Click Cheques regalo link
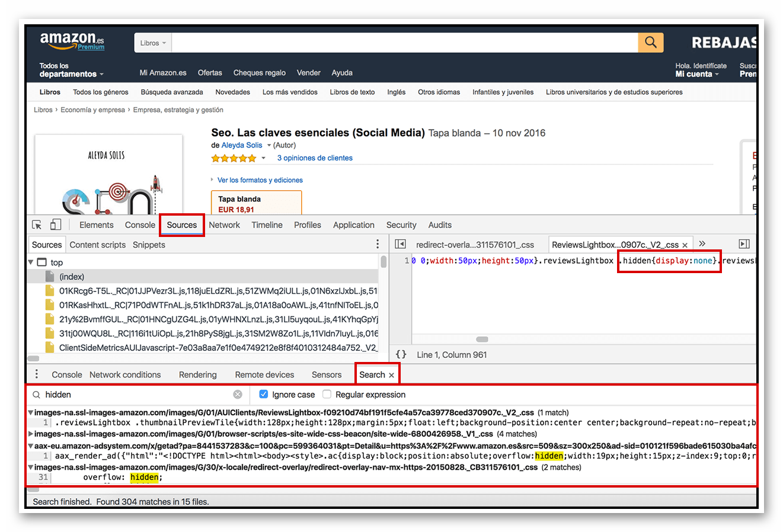This screenshot has height=532, width=783. click(259, 73)
